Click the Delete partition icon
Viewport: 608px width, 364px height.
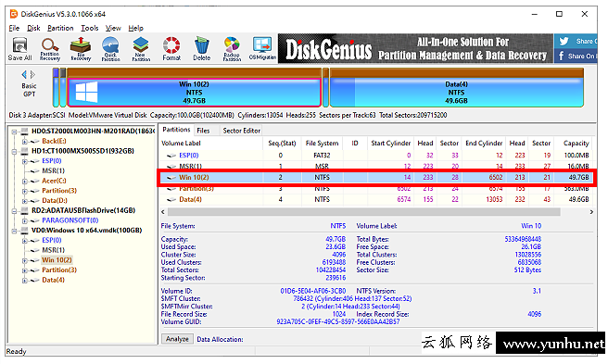tap(202, 49)
